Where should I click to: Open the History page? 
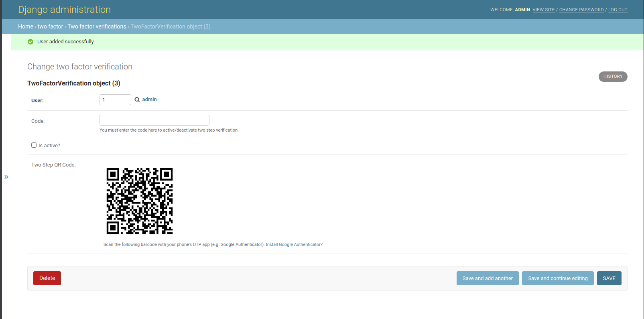(x=613, y=76)
